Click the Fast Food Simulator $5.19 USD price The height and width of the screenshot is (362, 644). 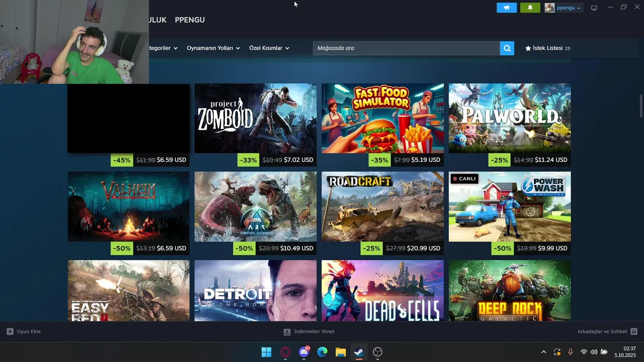click(x=426, y=160)
